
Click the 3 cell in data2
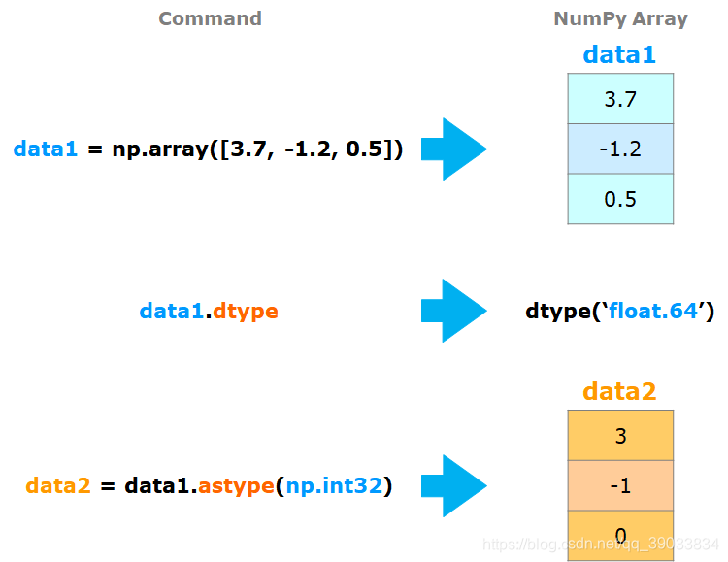coord(620,435)
